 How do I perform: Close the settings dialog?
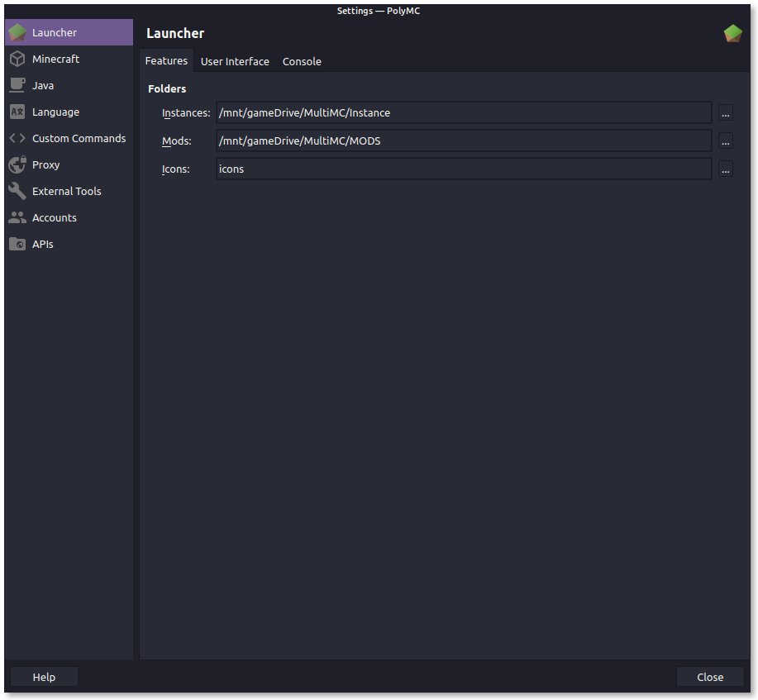pos(709,676)
